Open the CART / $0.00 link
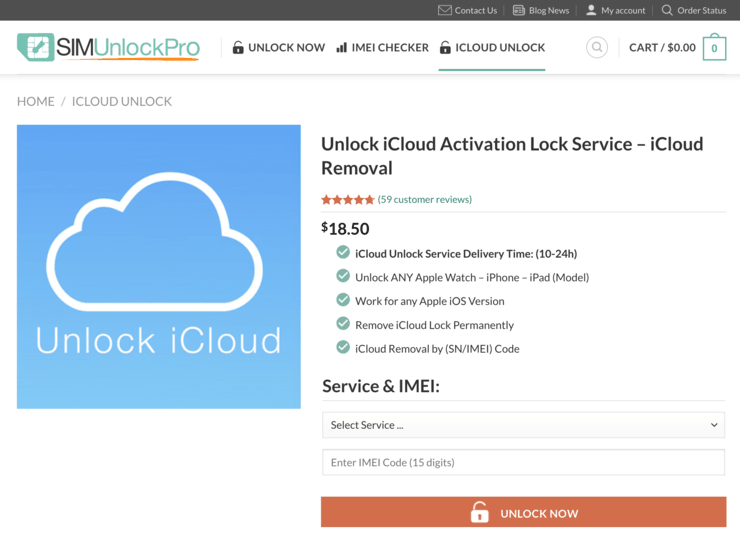The height and width of the screenshot is (543, 740). pos(662,47)
